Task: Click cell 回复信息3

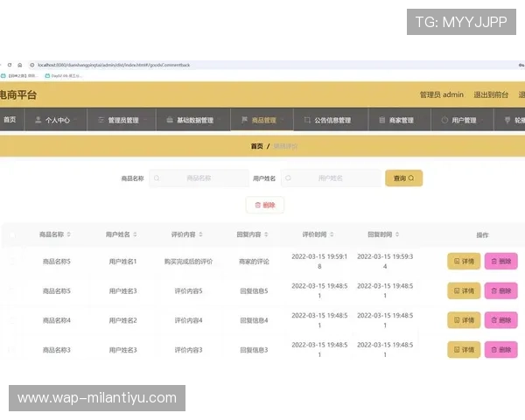Action: (254, 350)
